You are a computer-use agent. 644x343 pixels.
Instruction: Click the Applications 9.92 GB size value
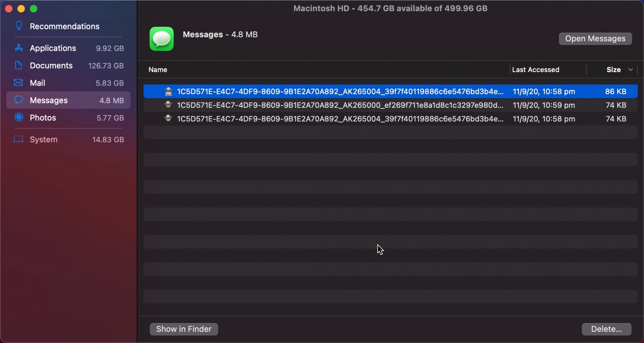click(x=110, y=48)
